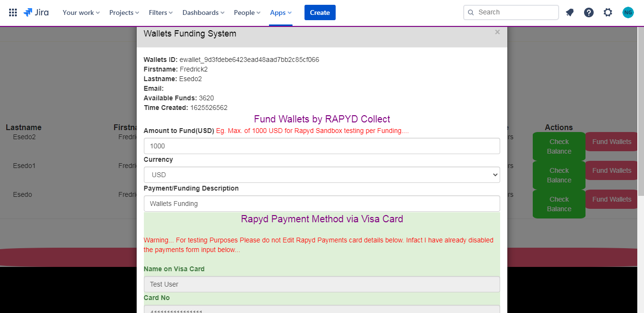Click the wallet ID ewallet_9d3fdebe... text

pyautogui.click(x=249, y=60)
